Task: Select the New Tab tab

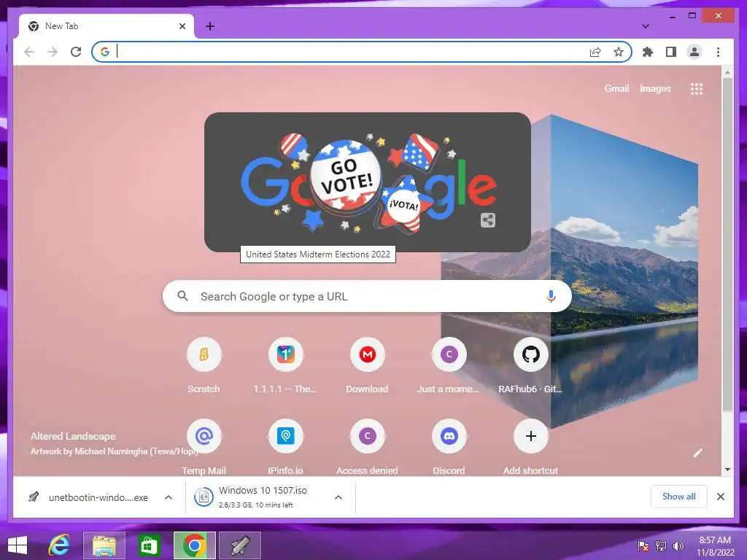Action: pyautogui.click(x=107, y=26)
